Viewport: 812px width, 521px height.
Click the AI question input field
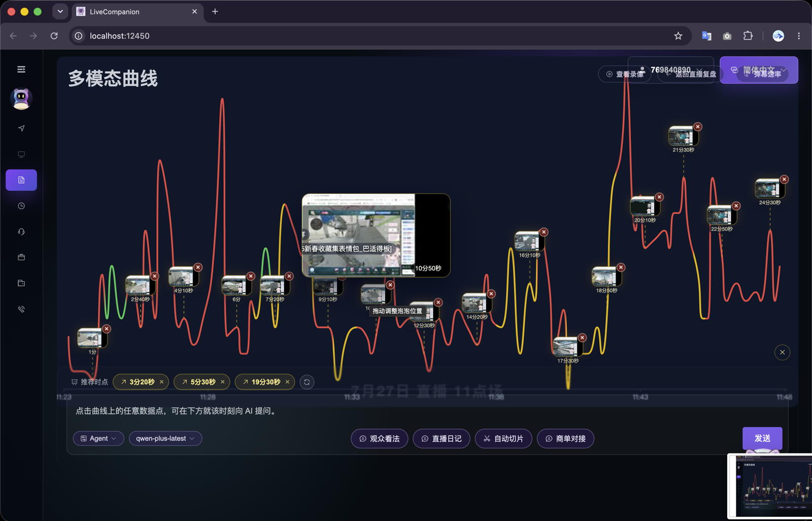point(427,411)
